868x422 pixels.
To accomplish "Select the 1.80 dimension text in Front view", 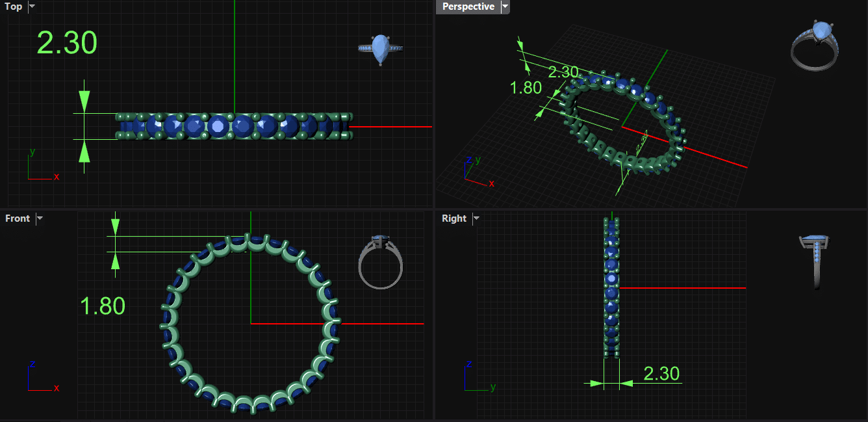I will [x=102, y=306].
